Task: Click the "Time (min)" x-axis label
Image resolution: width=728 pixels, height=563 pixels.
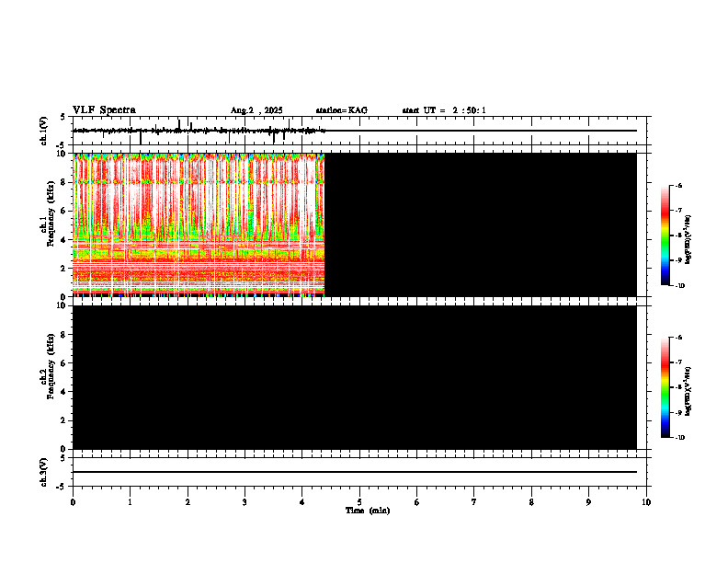Action: coord(368,511)
